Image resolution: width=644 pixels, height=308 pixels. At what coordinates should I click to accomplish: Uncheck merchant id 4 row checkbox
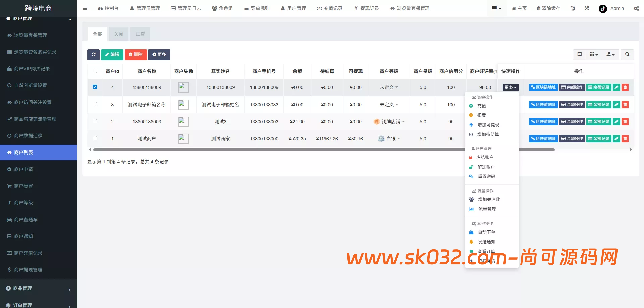[95, 87]
